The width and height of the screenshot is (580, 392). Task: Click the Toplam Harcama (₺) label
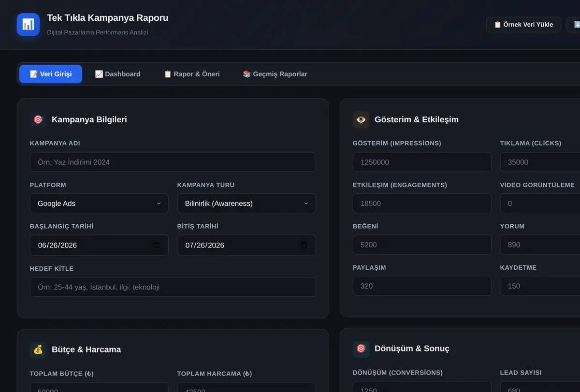click(x=215, y=374)
